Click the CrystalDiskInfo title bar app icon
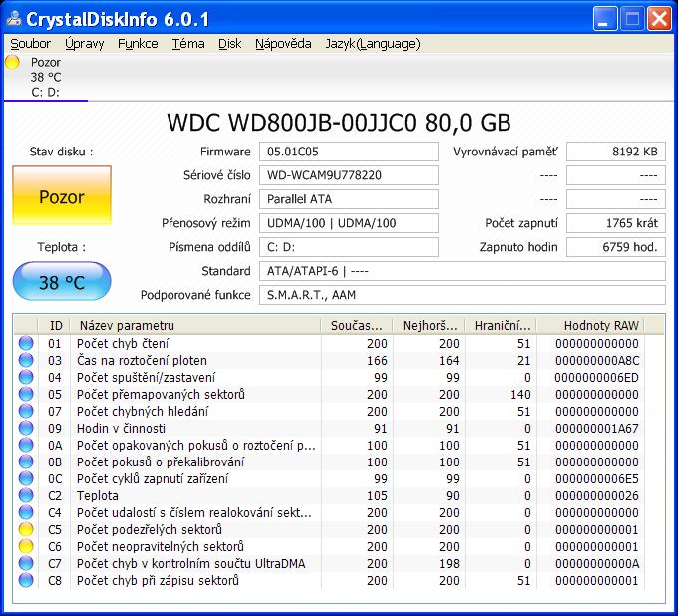679x616 pixels. point(14,18)
